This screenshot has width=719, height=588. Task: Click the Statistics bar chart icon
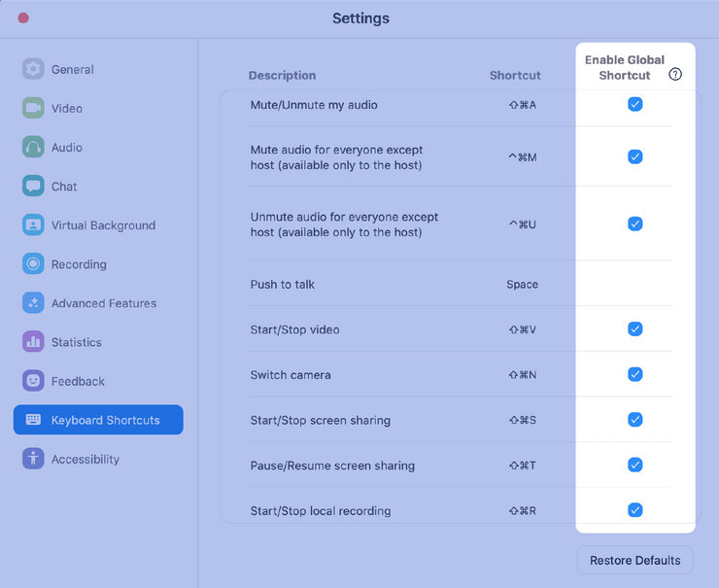click(34, 342)
